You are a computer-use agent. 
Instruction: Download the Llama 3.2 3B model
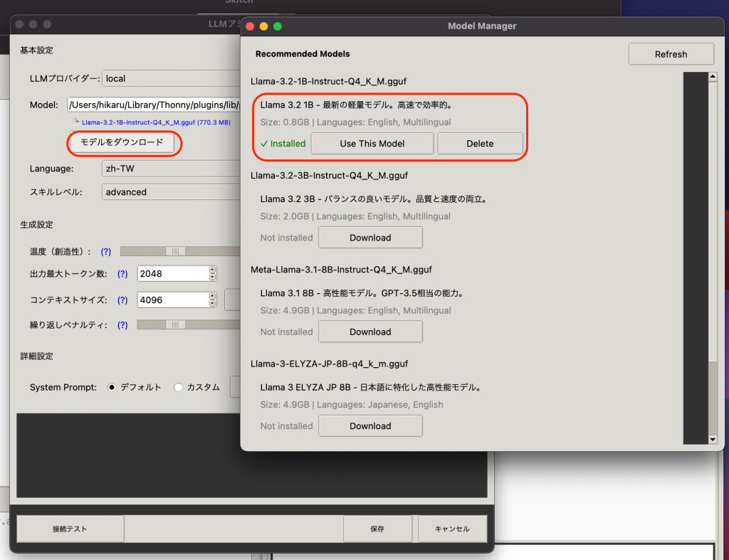click(370, 238)
